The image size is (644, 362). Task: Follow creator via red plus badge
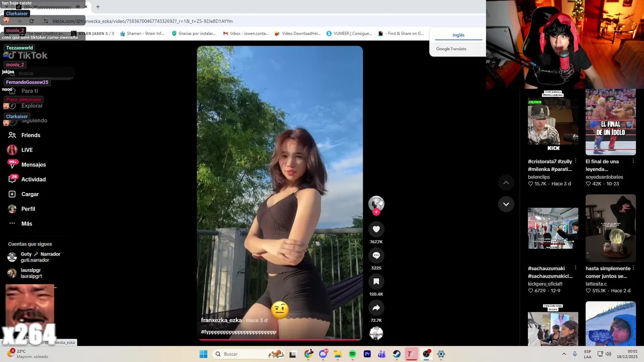coord(376,212)
